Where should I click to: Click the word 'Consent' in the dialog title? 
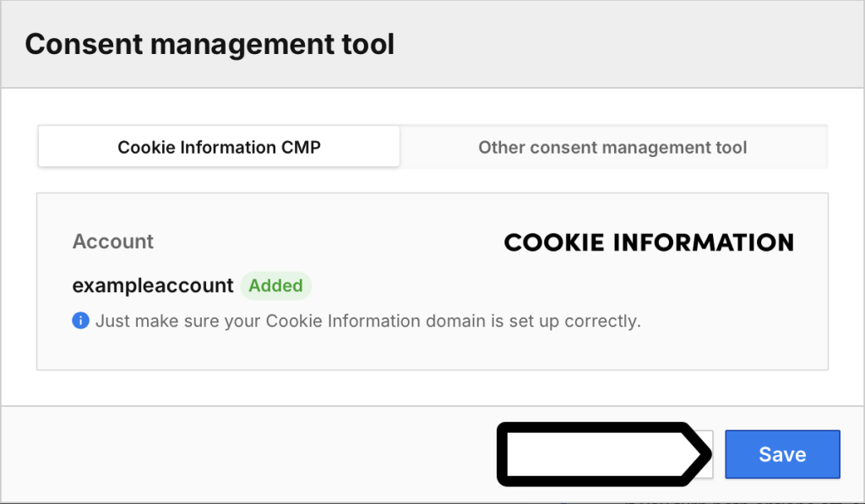[84, 44]
